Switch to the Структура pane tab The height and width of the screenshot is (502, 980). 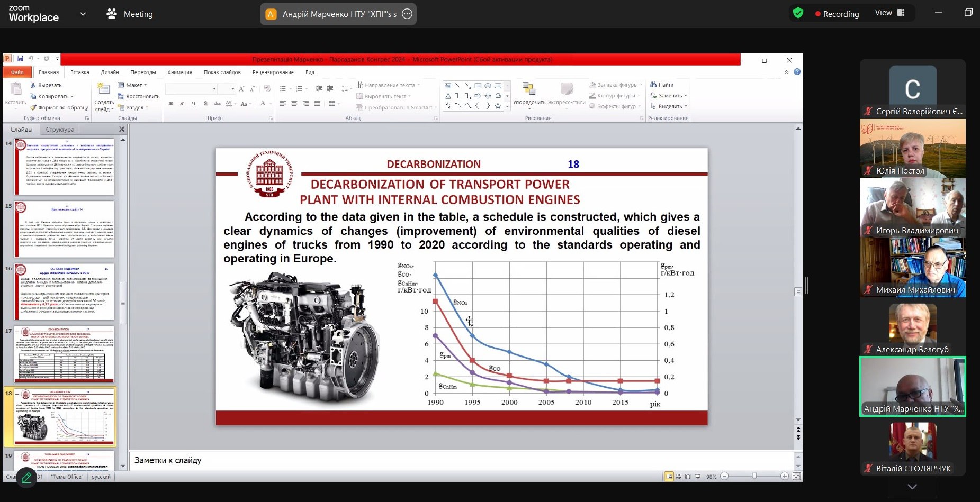click(60, 130)
